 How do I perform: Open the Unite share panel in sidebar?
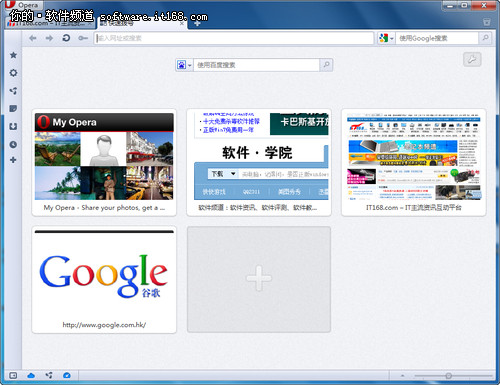[13, 91]
